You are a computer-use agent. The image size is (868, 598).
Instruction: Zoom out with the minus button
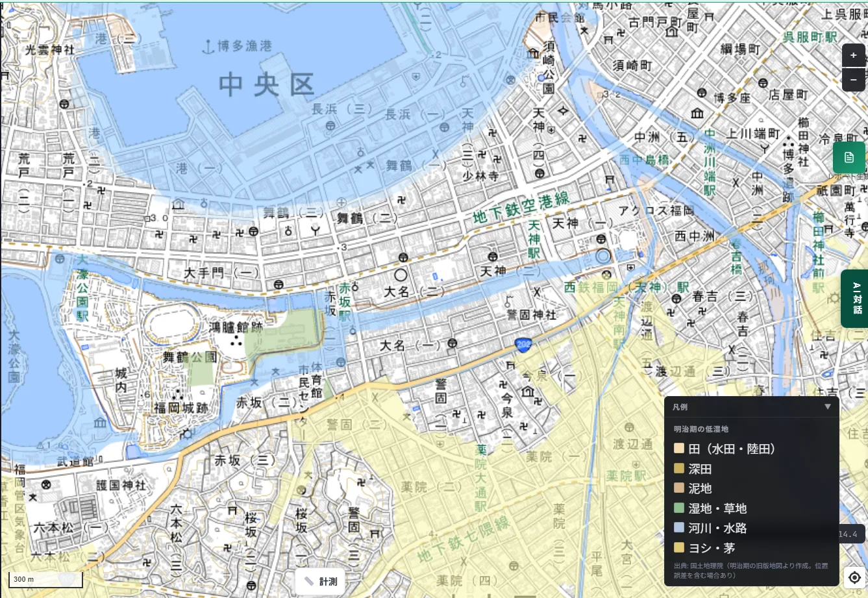pos(853,80)
